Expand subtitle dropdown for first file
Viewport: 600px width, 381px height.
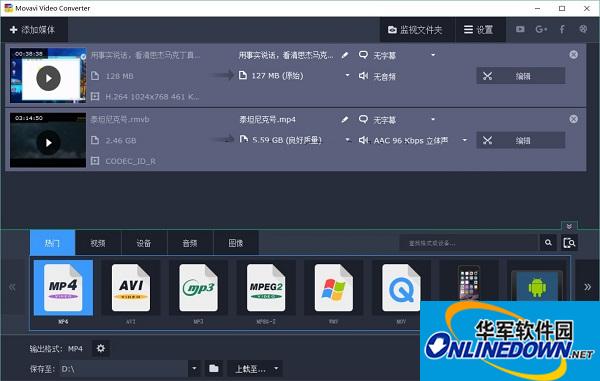tap(433, 55)
